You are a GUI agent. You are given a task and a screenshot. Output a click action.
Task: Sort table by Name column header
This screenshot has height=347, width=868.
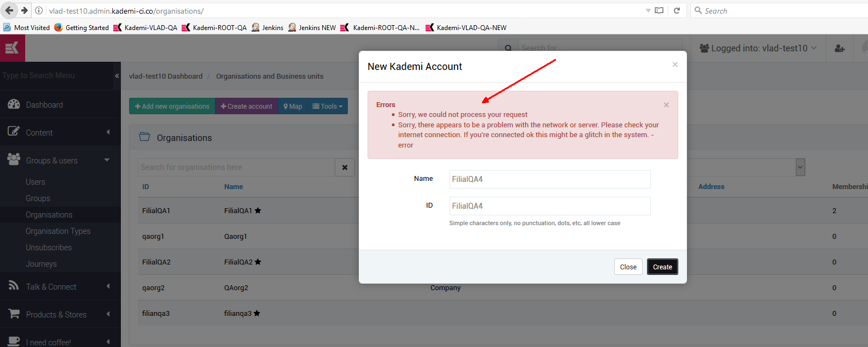[234, 186]
